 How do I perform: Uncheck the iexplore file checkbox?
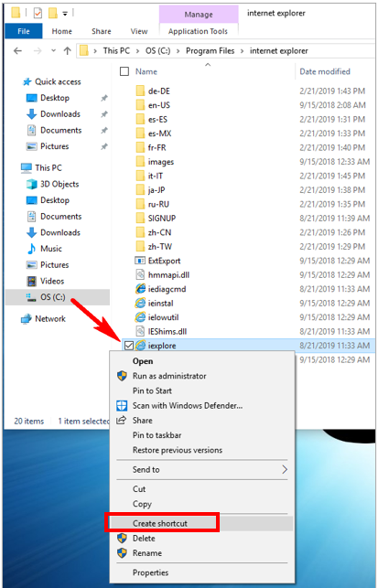[x=129, y=346]
